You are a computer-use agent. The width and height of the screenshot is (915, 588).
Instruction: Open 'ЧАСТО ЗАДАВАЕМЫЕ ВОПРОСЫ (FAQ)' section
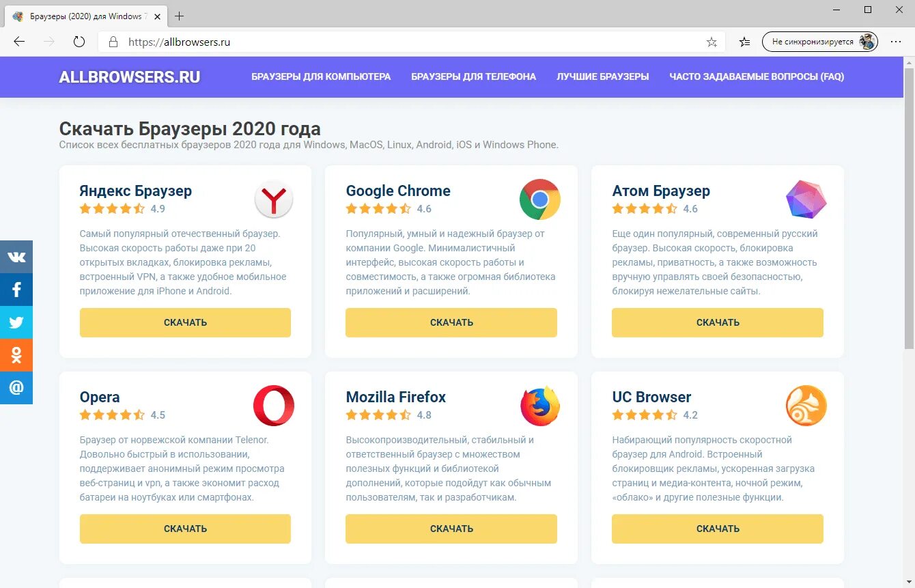755,76
